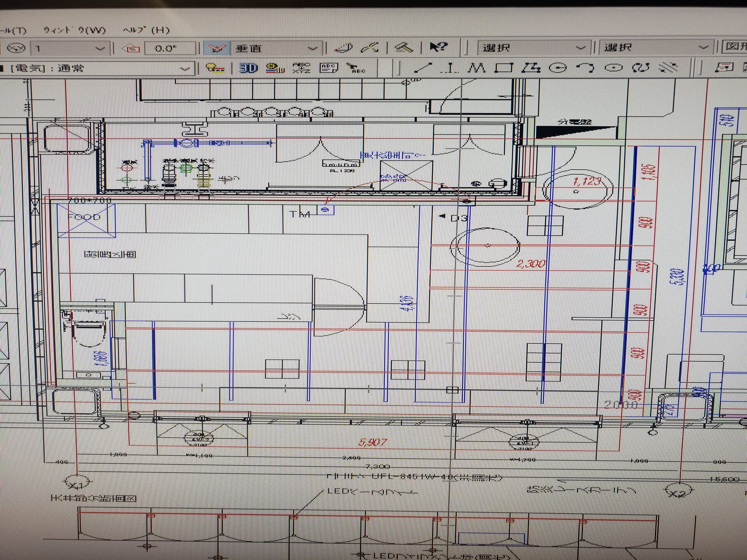Viewport: 747px width, 560px height.
Task: Select the ellipse tool
Action: 614,68
